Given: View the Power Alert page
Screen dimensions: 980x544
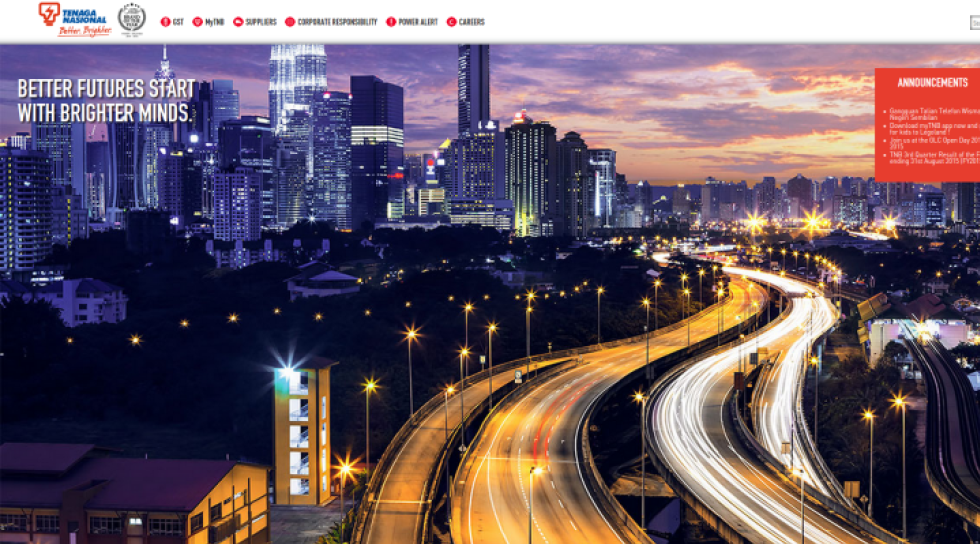Looking at the screenshot, I should [x=418, y=22].
